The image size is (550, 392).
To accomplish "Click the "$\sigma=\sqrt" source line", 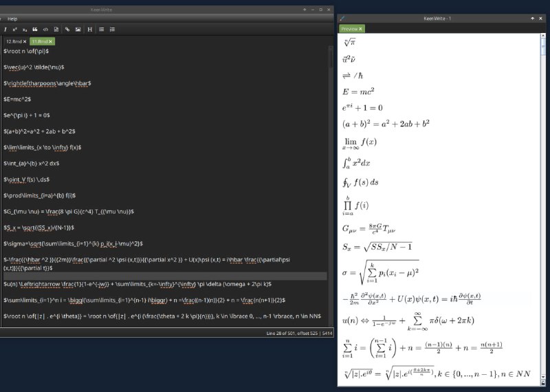I will (x=73, y=244).
